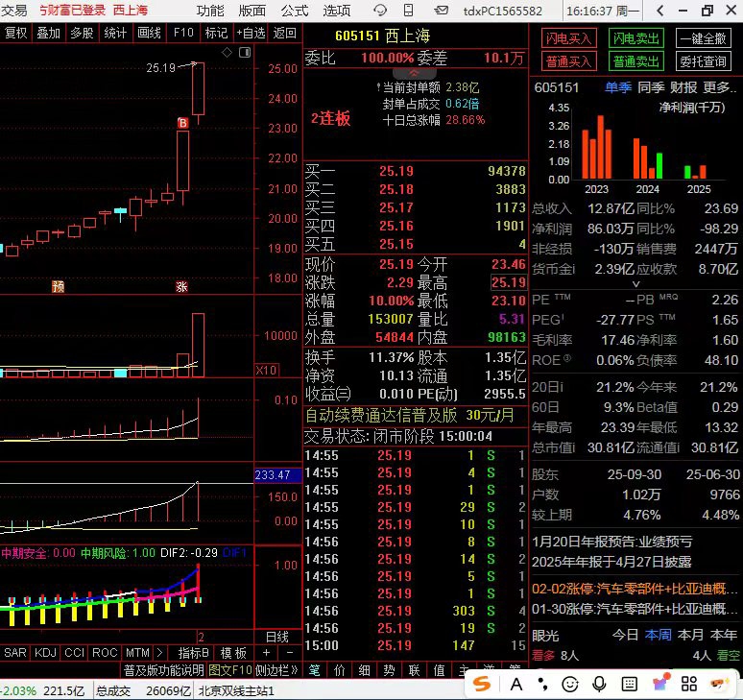Open the 指标B indicator selector

pyautogui.click(x=193, y=653)
